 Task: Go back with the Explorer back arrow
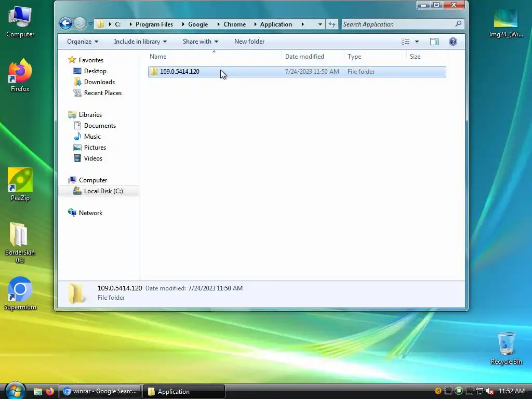point(65,23)
